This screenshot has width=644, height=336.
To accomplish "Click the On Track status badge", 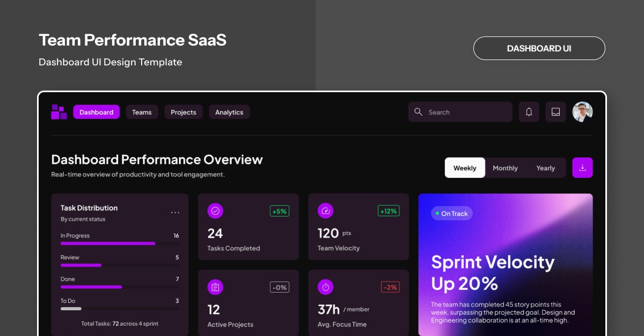I will [452, 214].
